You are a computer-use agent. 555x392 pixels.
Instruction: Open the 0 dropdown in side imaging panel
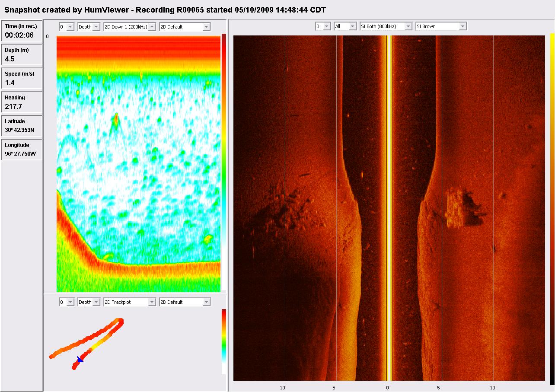322,27
